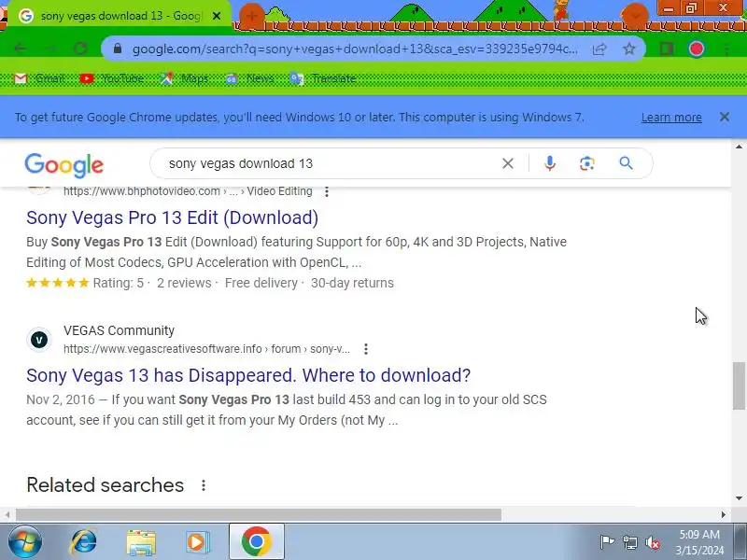Click the muted volume tray icon
Screen dimensions: 747x560
tap(652, 542)
